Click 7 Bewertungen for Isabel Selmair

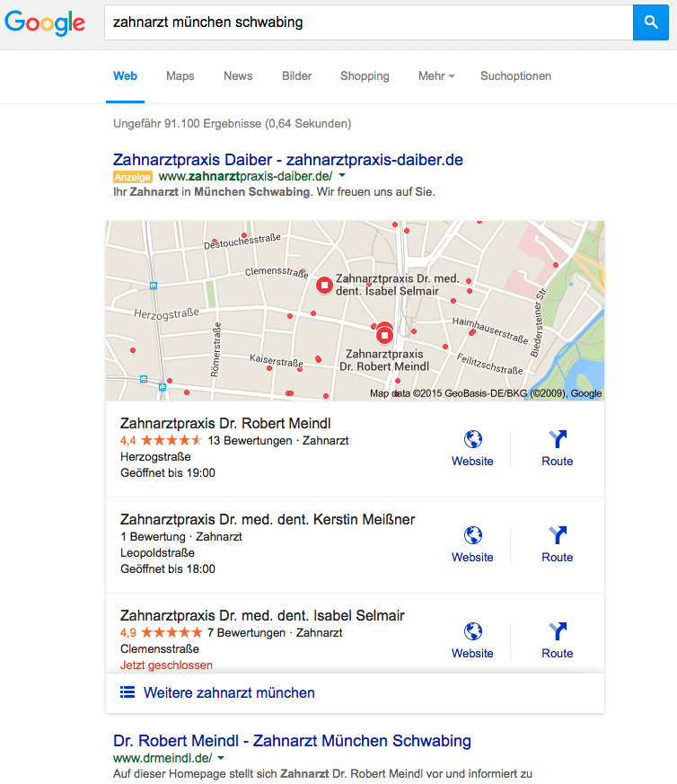coord(246,632)
